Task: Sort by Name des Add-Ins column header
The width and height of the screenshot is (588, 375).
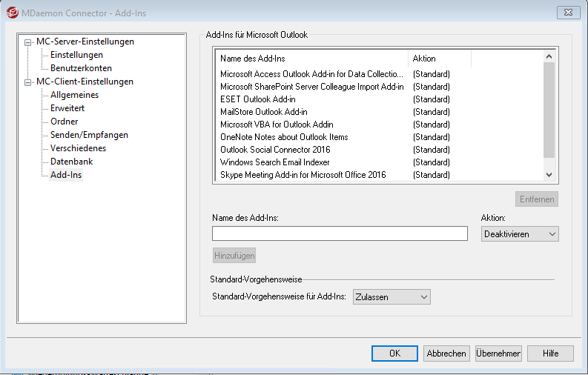Action: pyautogui.click(x=311, y=59)
